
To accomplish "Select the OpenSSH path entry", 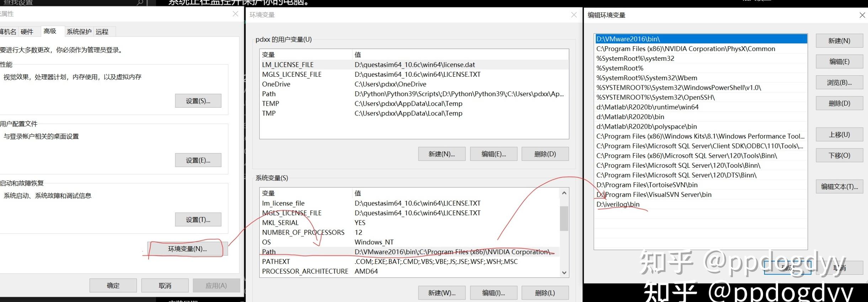I will (x=701, y=97).
